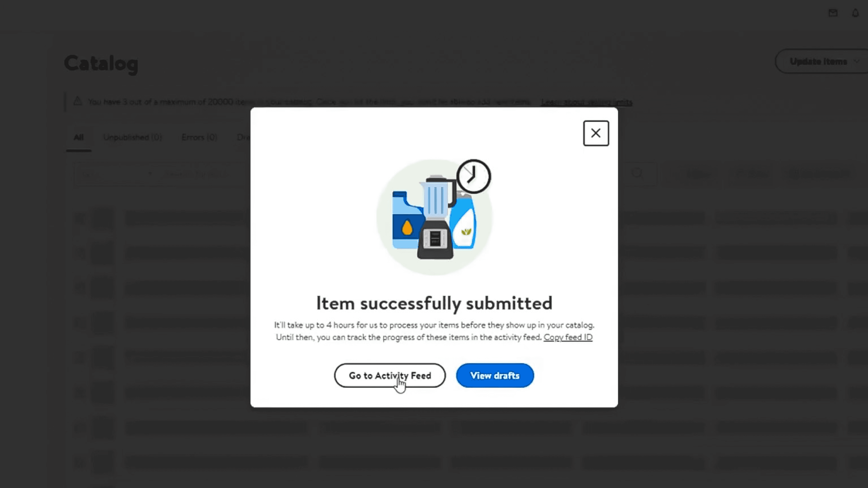The height and width of the screenshot is (488, 868).
Task: Expand the Update items dropdown
Action: [822, 61]
